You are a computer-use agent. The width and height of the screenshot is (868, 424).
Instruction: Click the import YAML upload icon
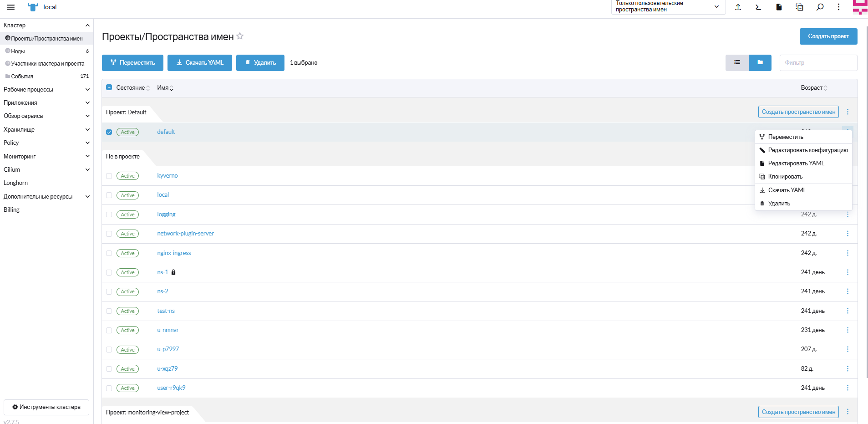[x=738, y=7]
